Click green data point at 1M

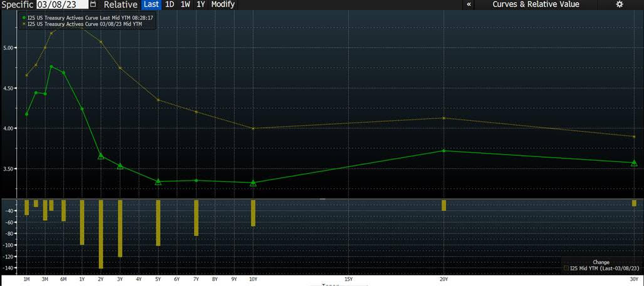coord(27,114)
